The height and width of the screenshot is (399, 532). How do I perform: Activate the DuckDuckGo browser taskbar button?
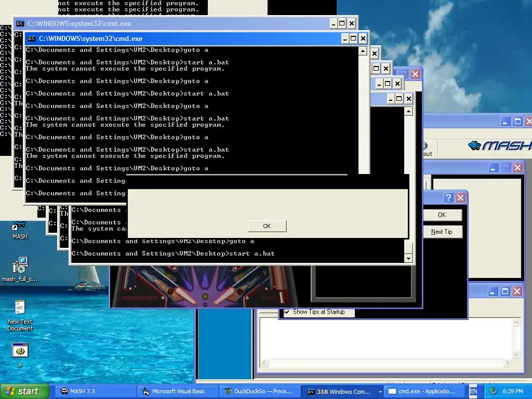[x=260, y=391]
